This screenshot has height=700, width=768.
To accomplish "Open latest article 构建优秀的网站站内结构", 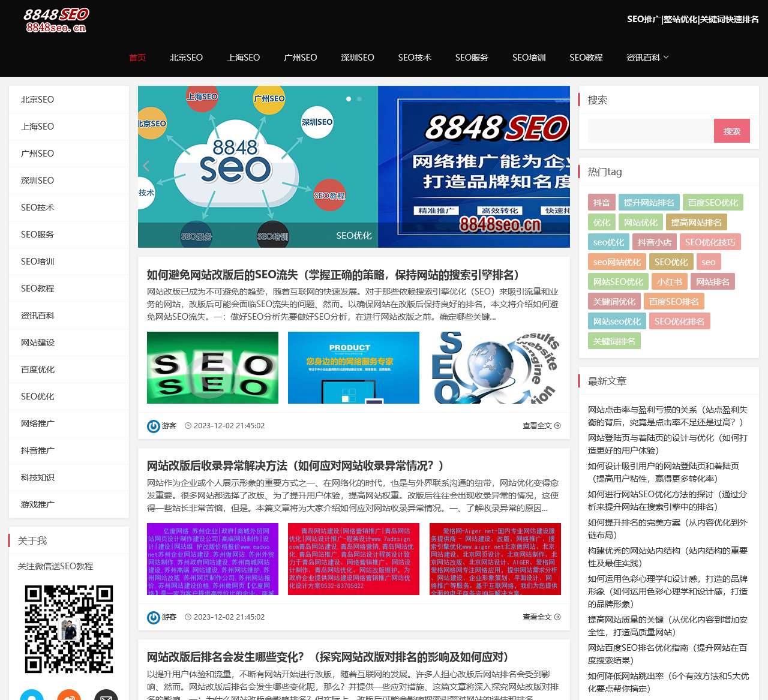I will tap(668, 557).
